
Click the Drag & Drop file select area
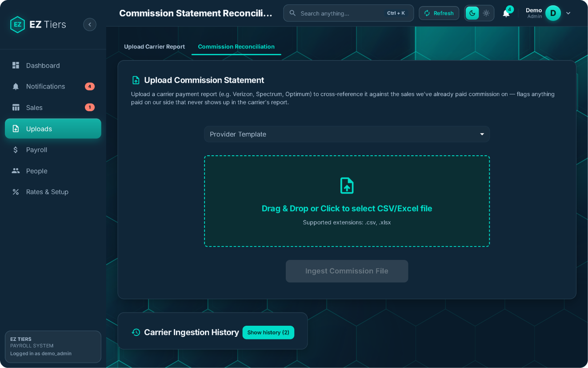(347, 201)
